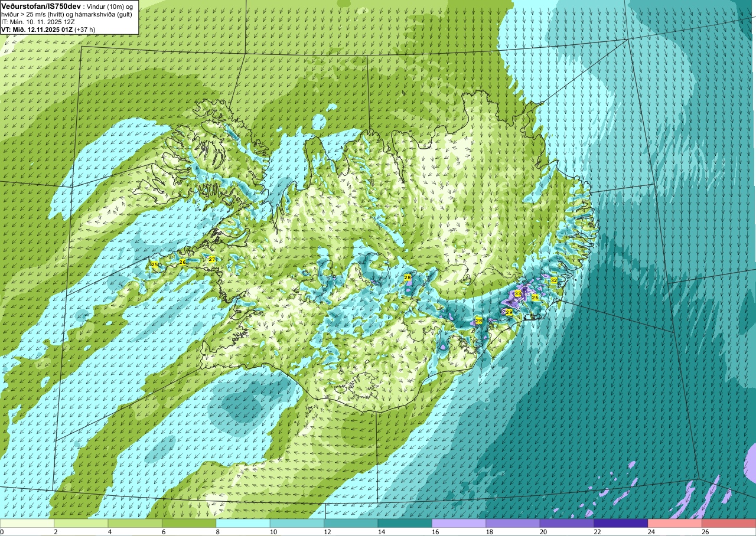The image size is (756, 536).
Task: Select the yellow gust label 32
Action: point(554,280)
